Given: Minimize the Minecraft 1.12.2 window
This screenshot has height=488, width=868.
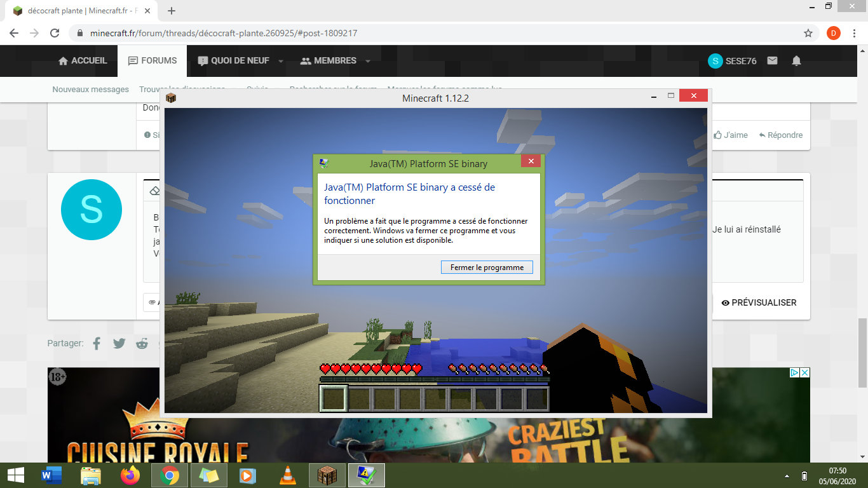Looking at the screenshot, I should point(654,97).
